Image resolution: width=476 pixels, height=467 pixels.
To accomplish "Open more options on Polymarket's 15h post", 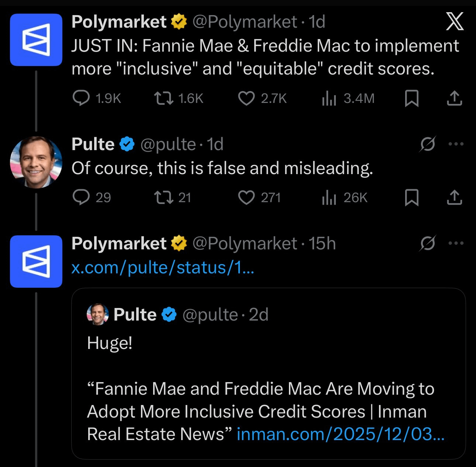I will (456, 243).
